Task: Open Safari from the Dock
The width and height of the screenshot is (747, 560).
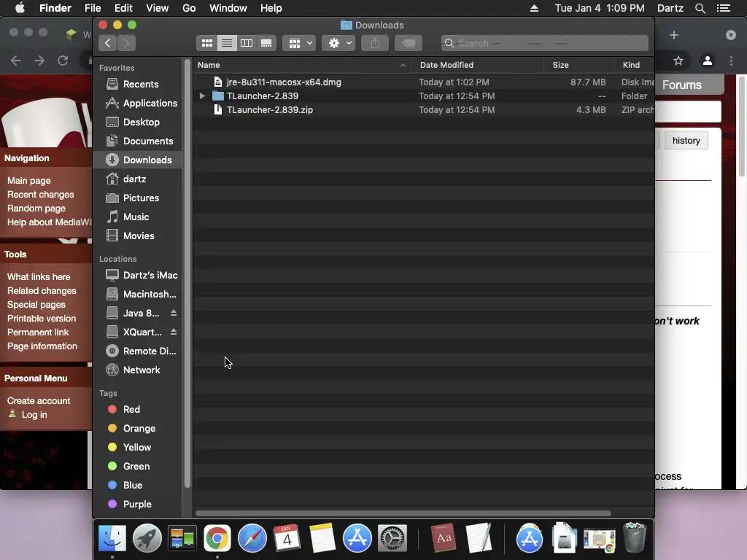Action: click(252, 539)
